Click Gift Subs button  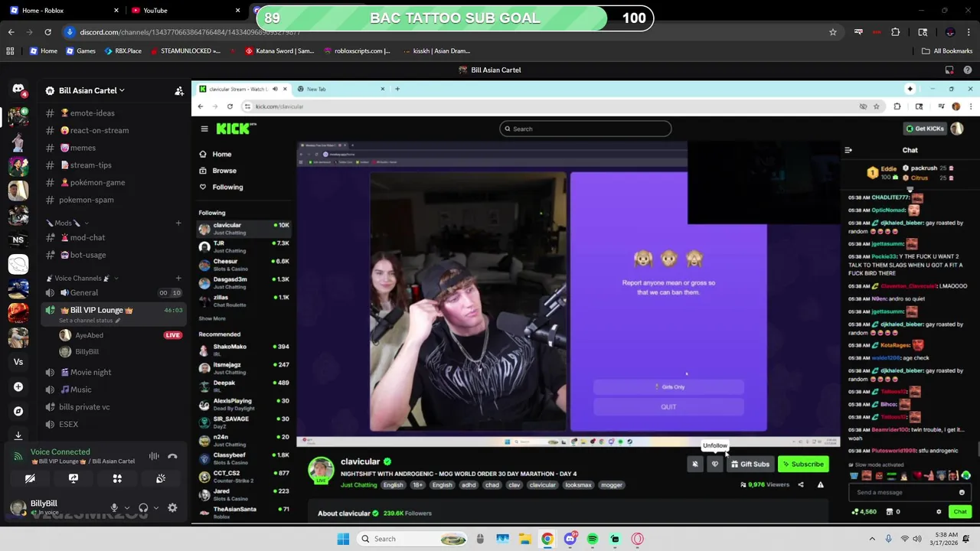click(750, 464)
